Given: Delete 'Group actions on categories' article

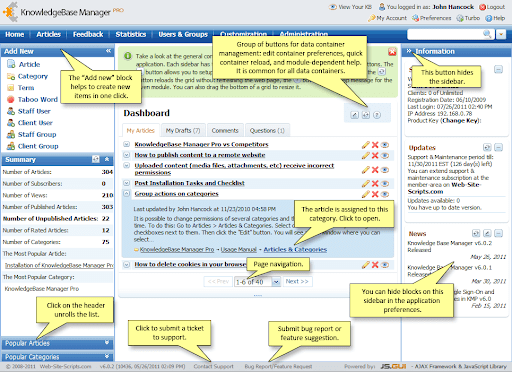Looking at the screenshot, I should tap(375, 194).
